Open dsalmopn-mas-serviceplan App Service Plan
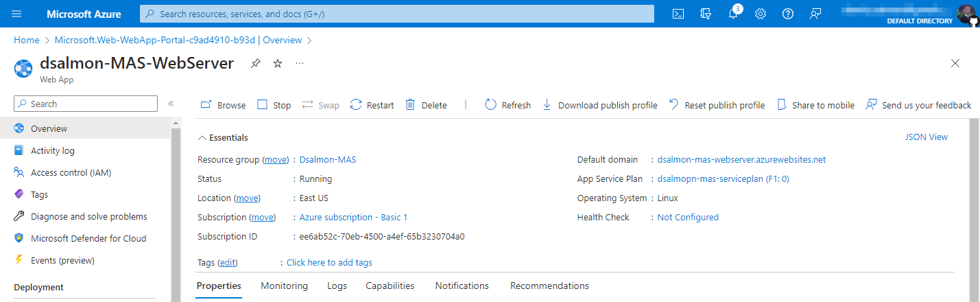This screenshot has width=980, height=302. click(x=724, y=178)
